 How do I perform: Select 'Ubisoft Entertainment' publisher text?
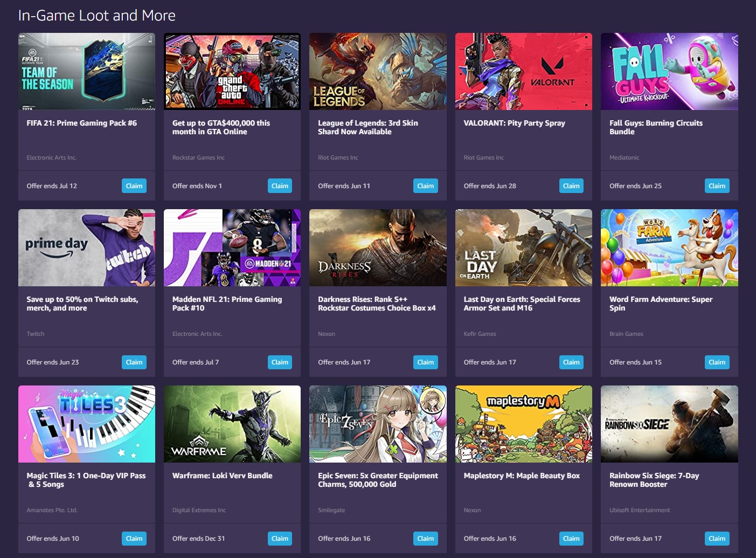[x=640, y=510]
